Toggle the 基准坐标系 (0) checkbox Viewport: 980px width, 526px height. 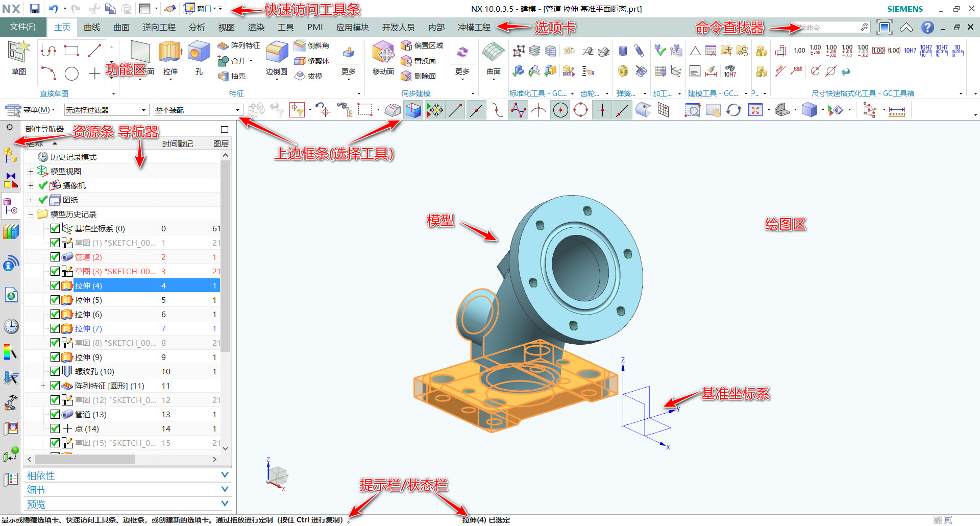(x=55, y=228)
